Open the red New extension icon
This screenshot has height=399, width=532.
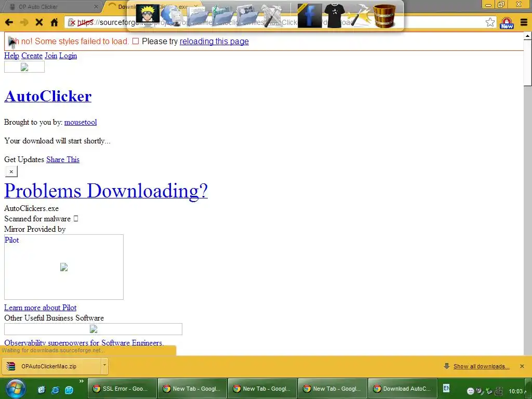[507, 23]
